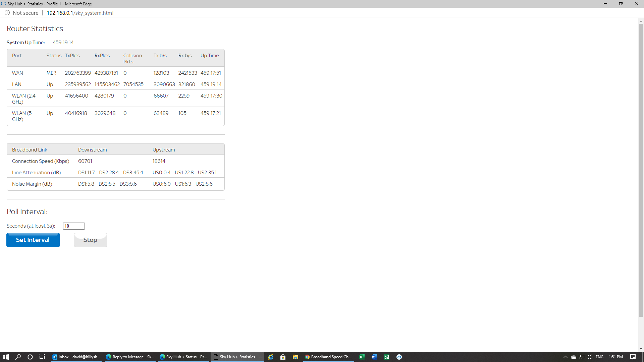Switch to Outlook Inbox taskbar window
Image resolution: width=644 pixels, height=362 pixels.
pos(76,357)
